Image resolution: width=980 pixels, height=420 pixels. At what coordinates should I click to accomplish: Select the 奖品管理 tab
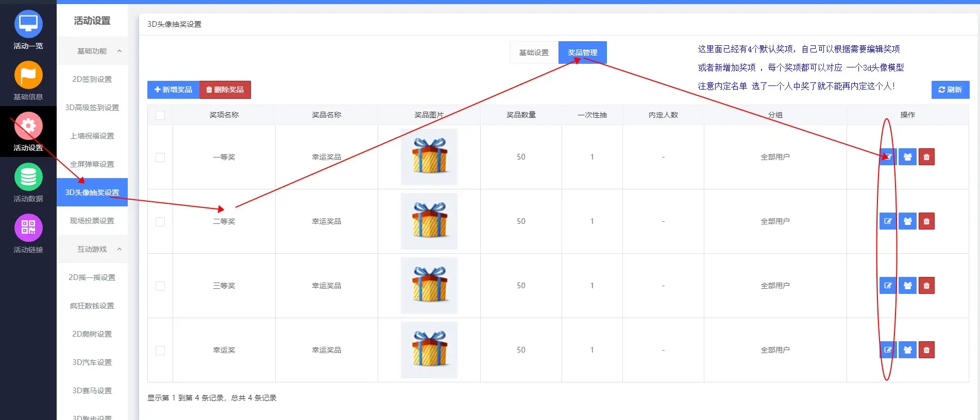pyautogui.click(x=582, y=52)
